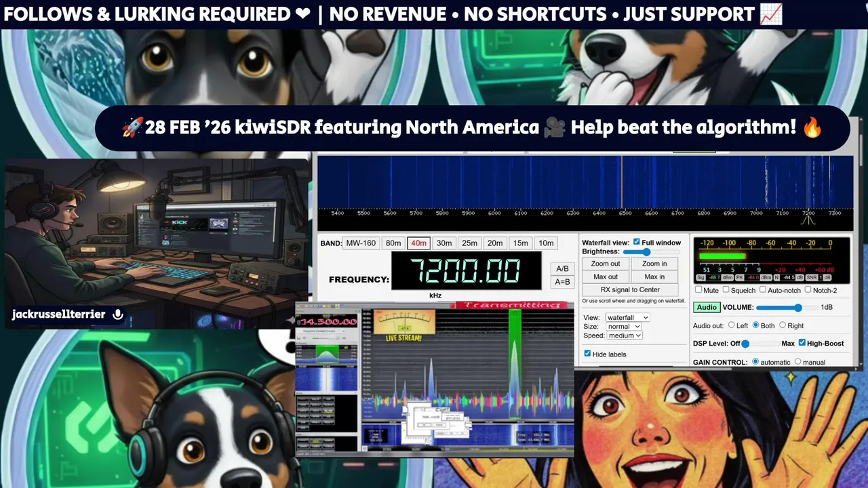Enable the Squelch checkbox
868x488 pixels.
726,290
